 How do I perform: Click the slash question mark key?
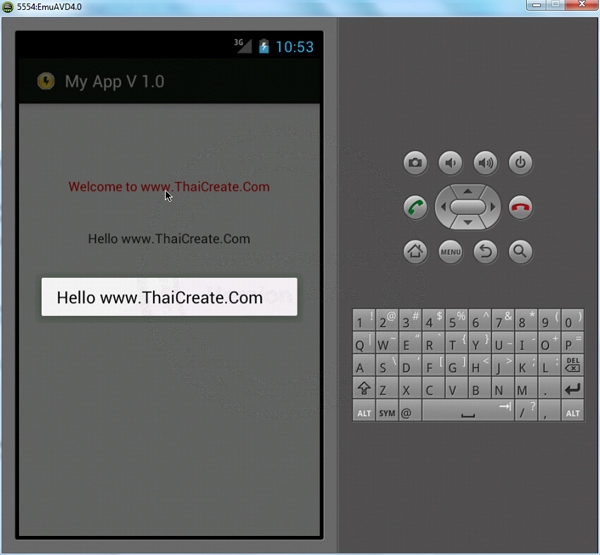point(526,411)
